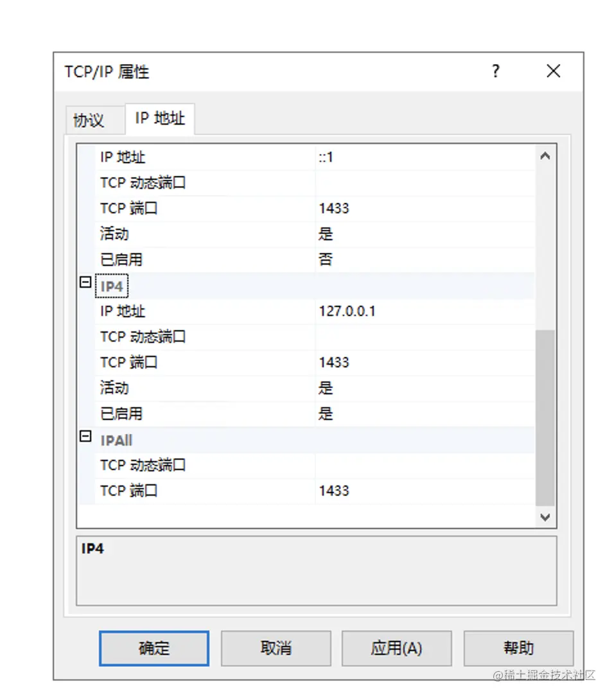Select TCP 端口 label below ::1 address
This screenshot has width=614, height=700.
[x=128, y=209]
